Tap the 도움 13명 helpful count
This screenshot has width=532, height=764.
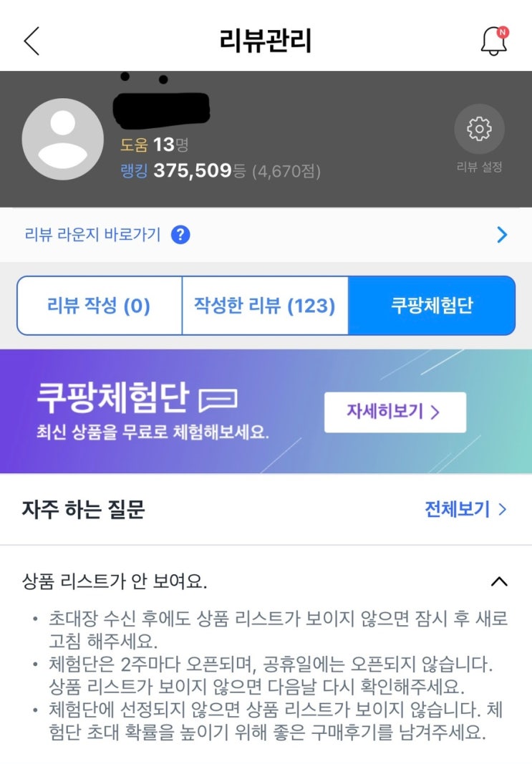point(154,144)
